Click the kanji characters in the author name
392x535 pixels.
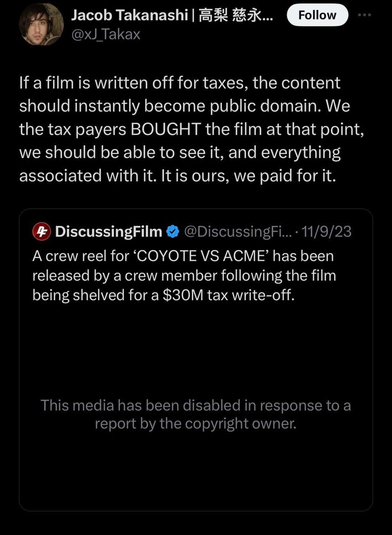click(x=237, y=16)
